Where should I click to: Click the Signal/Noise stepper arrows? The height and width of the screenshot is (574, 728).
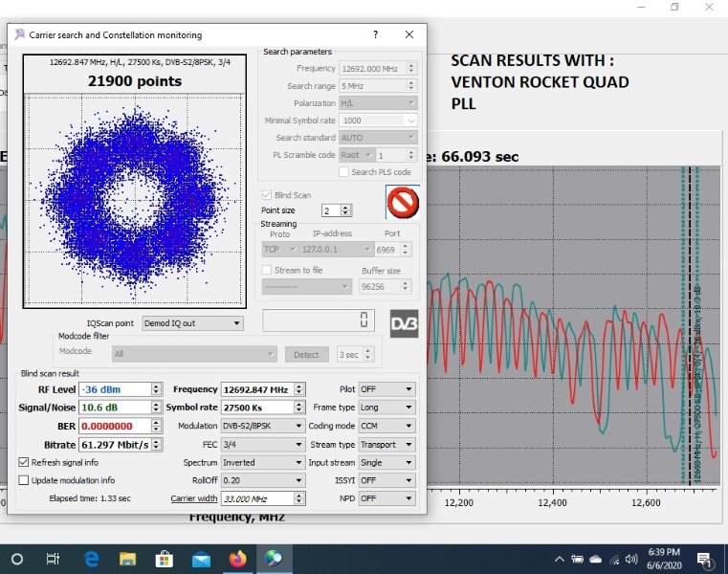pyautogui.click(x=157, y=408)
